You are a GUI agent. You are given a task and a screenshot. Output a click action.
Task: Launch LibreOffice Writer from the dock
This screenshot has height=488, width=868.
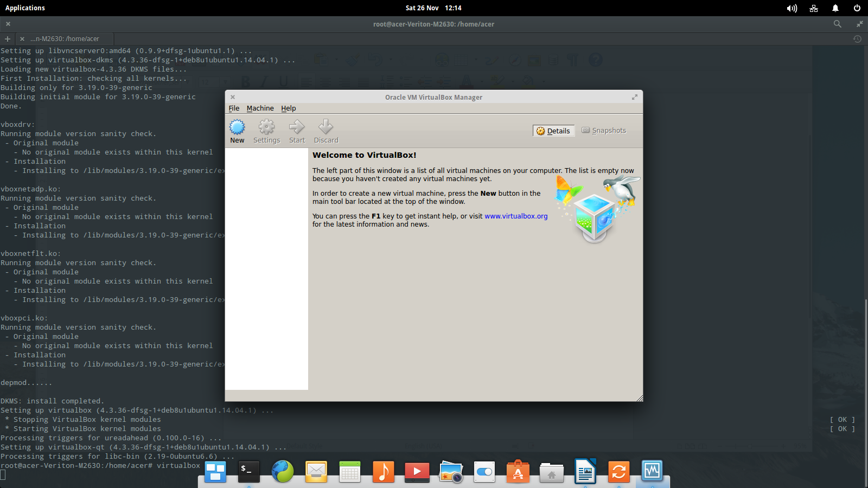[x=585, y=472]
